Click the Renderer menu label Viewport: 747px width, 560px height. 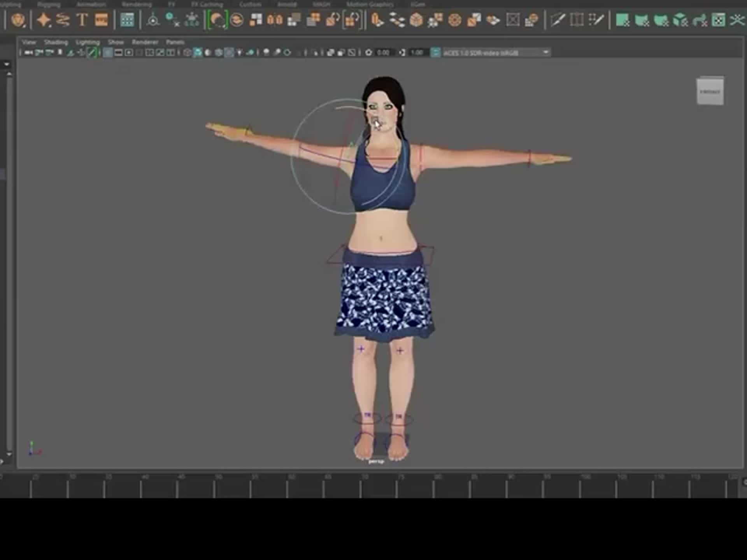pos(145,42)
